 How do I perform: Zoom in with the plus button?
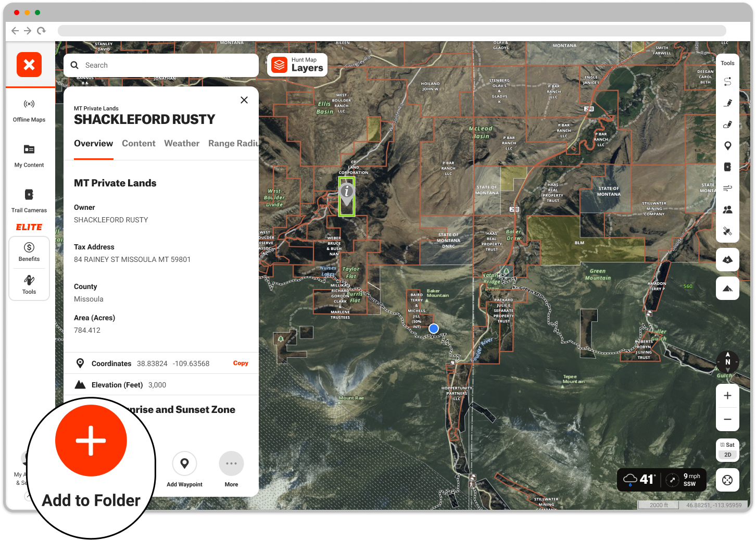coord(727,396)
